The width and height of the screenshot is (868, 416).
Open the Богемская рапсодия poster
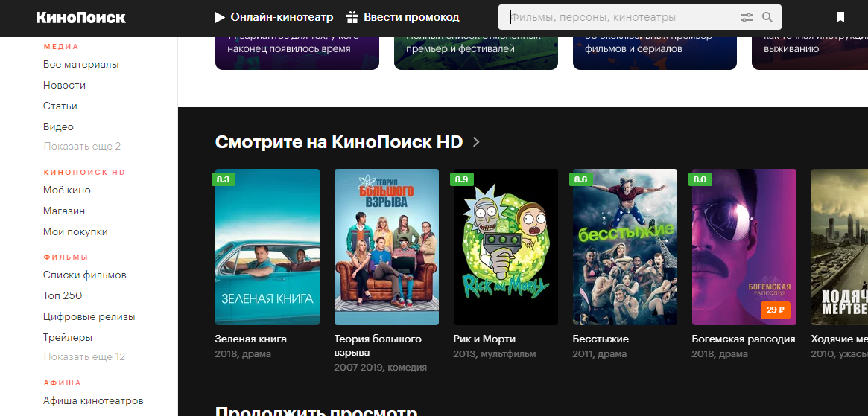click(744, 247)
